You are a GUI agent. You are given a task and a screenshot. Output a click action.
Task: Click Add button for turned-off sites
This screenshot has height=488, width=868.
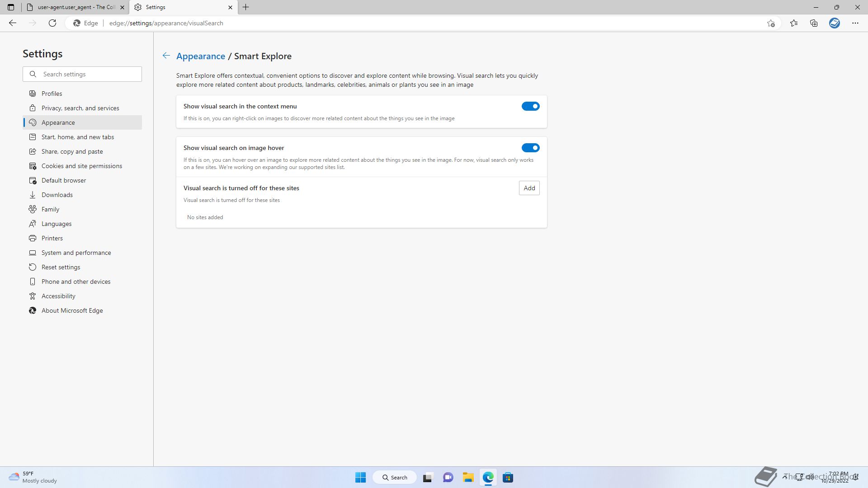(x=529, y=188)
